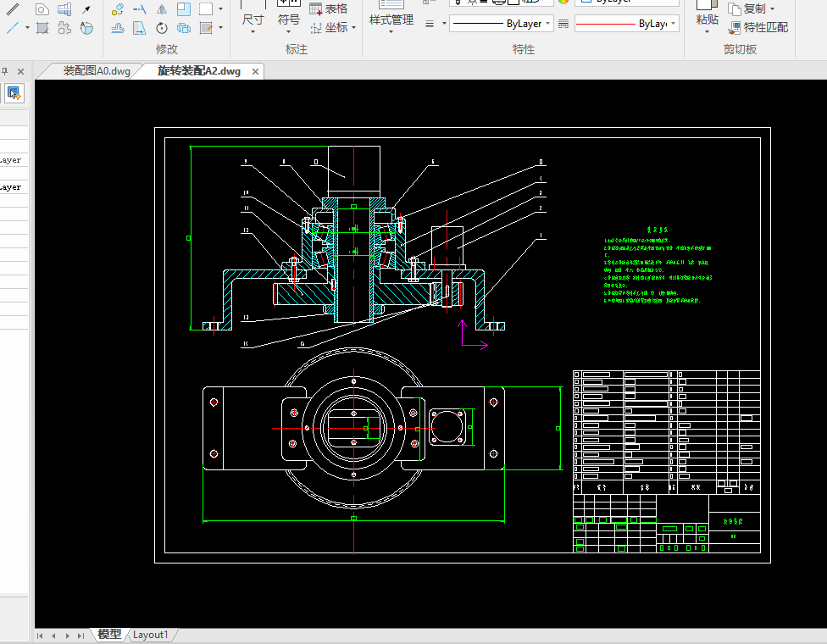
Task: Select the Hatch tool icon
Action: point(42,28)
